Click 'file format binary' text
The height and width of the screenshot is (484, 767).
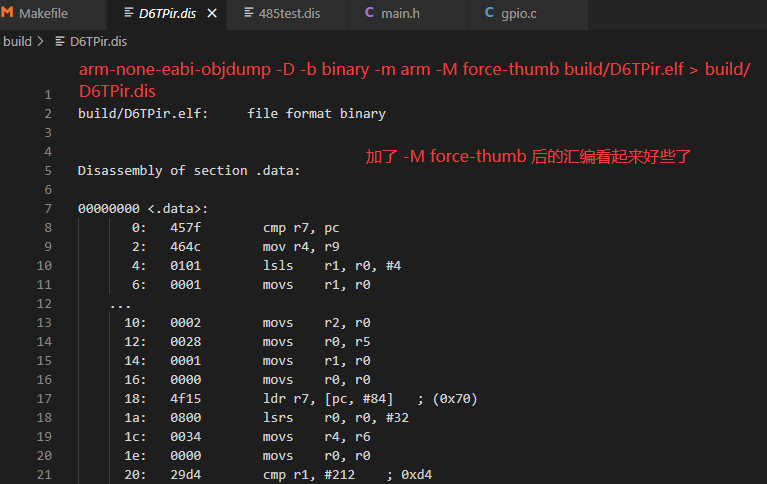[x=316, y=114]
